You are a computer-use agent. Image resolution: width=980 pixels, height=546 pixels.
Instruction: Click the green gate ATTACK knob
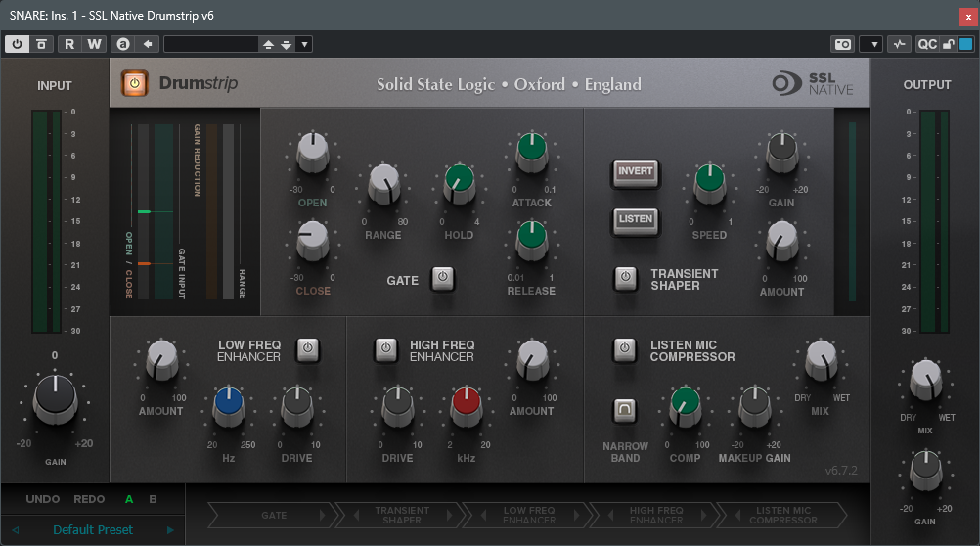(532, 151)
